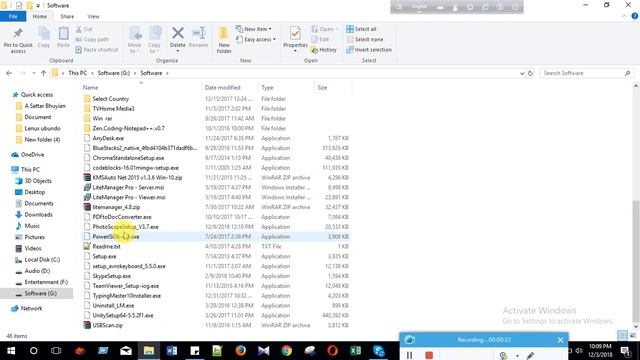Select the Readme.txt file
640x360 pixels.
tap(106, 247)
